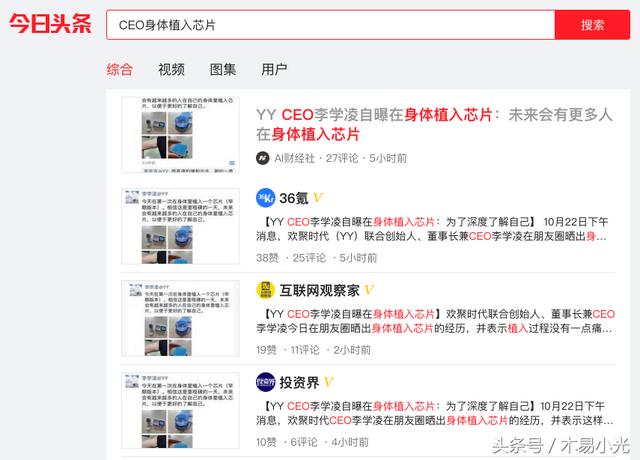640x460 pixels.
Task: Click the 2小时前 timestamp
Action: [x=352, y=350]
